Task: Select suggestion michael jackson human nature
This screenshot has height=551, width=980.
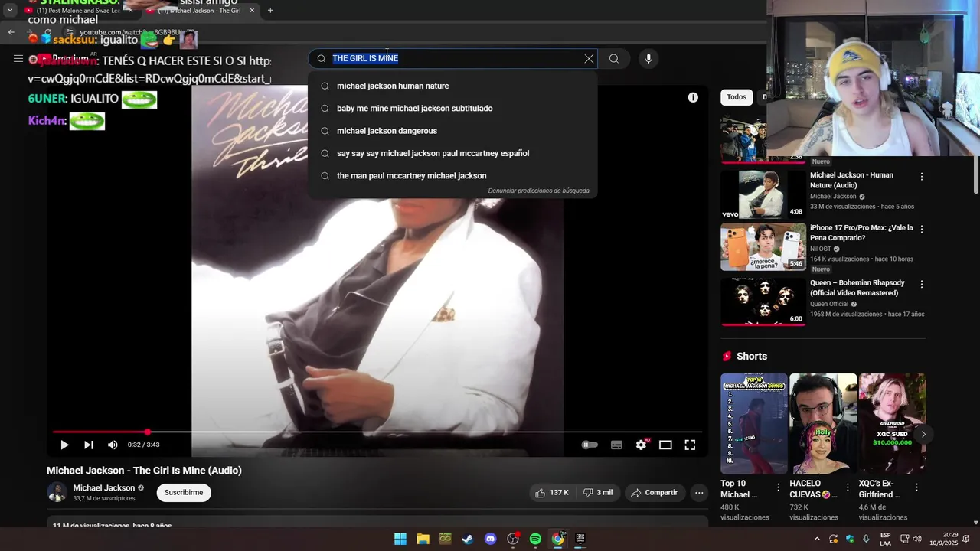Action: [452, 86]
